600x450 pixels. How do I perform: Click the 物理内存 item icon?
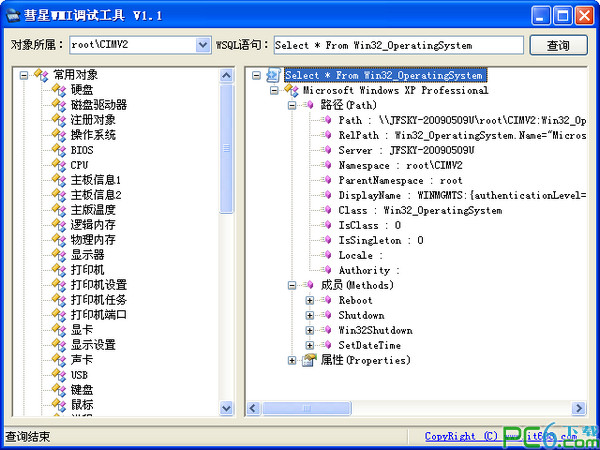(59, 240)
